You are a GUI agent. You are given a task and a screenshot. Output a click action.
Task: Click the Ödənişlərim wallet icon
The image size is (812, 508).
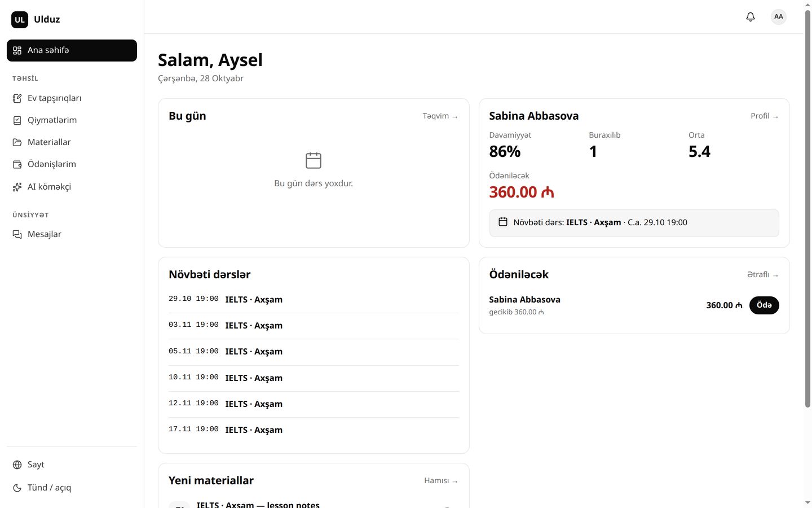coord(17,164)
